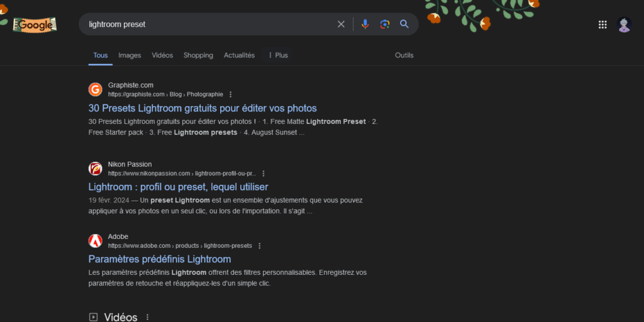Switch to the Images tab
This screenshot has width=644, height=322.
130,55
